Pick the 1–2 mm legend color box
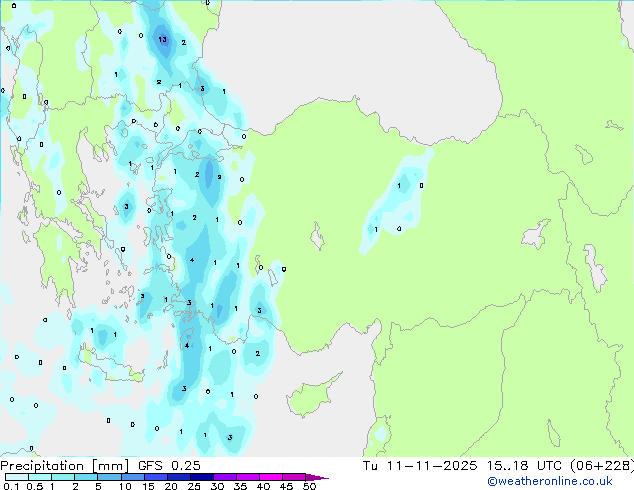Viewport: 634px width, 490px height. 63,477
